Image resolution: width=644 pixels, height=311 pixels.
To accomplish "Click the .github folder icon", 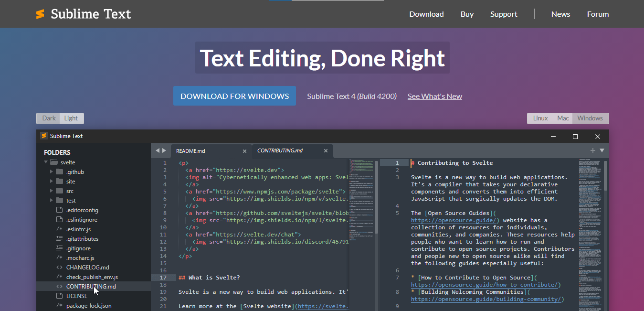I will (x=59, y=172).
